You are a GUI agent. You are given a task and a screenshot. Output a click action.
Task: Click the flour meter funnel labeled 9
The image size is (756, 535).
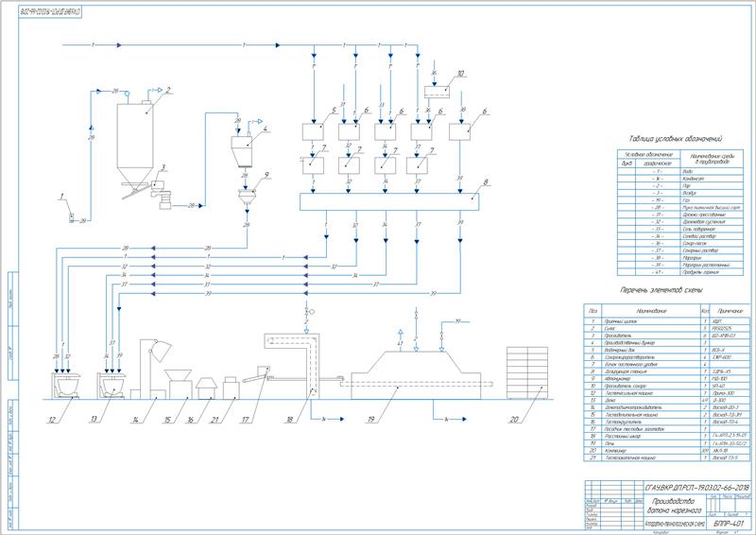[x=248, y=198]
